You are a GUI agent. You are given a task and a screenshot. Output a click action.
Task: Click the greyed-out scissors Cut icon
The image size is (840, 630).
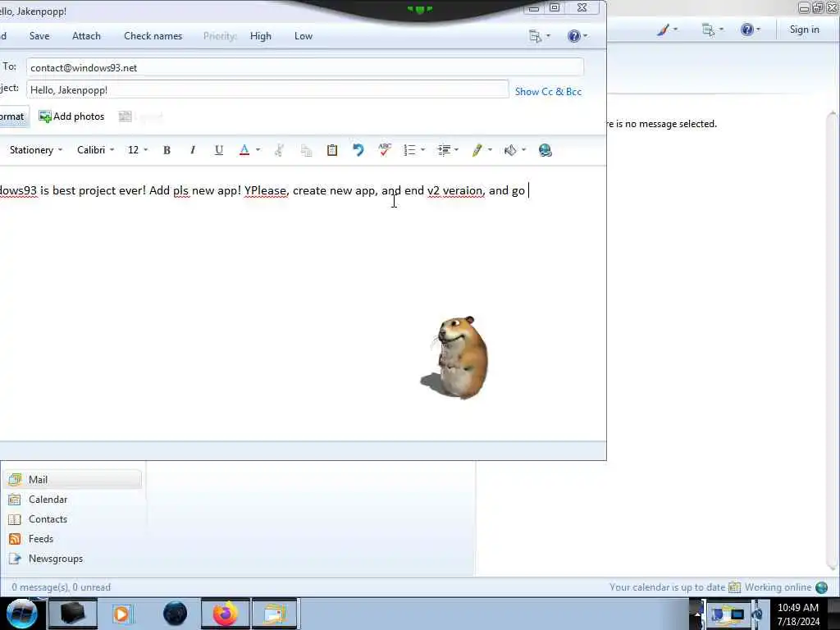(279, 151)
